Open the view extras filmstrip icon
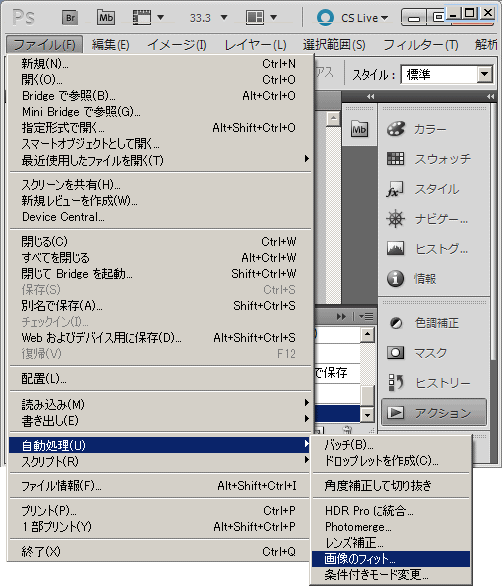 (x=142, y=17)
